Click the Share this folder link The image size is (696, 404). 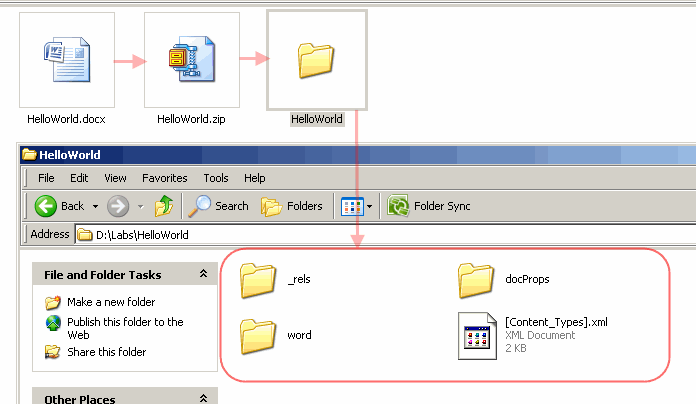pyautogui.click(x=107, y=352)
